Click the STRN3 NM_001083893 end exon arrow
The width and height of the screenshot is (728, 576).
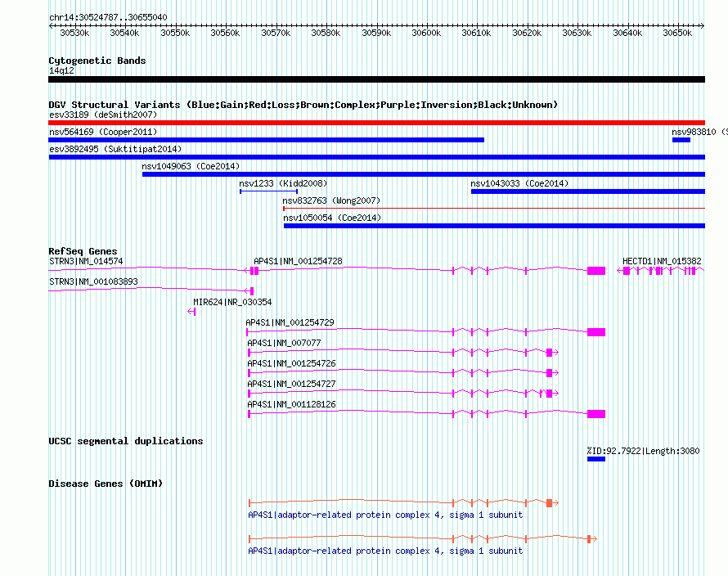(x=249, y=291)
